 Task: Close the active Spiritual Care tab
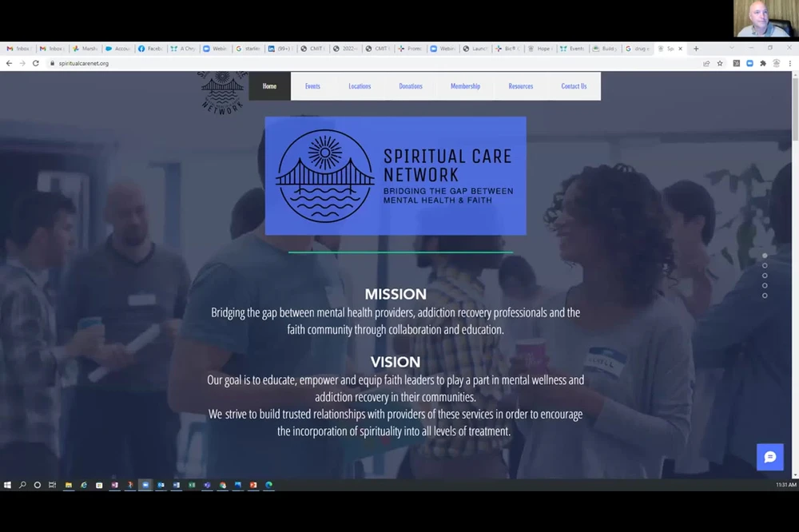click(680, 49)
